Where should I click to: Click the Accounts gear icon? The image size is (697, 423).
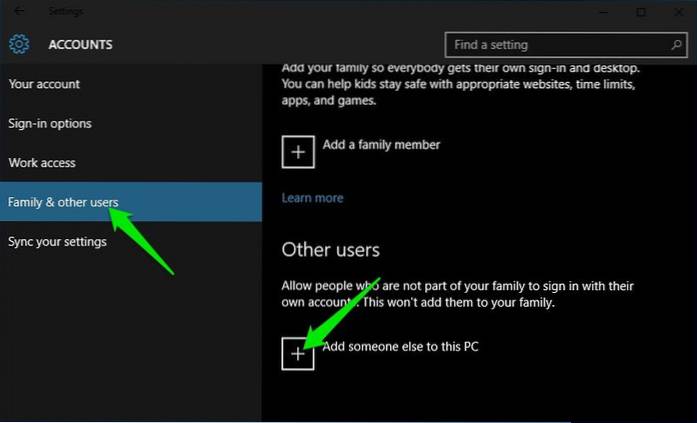click(19, 45)
